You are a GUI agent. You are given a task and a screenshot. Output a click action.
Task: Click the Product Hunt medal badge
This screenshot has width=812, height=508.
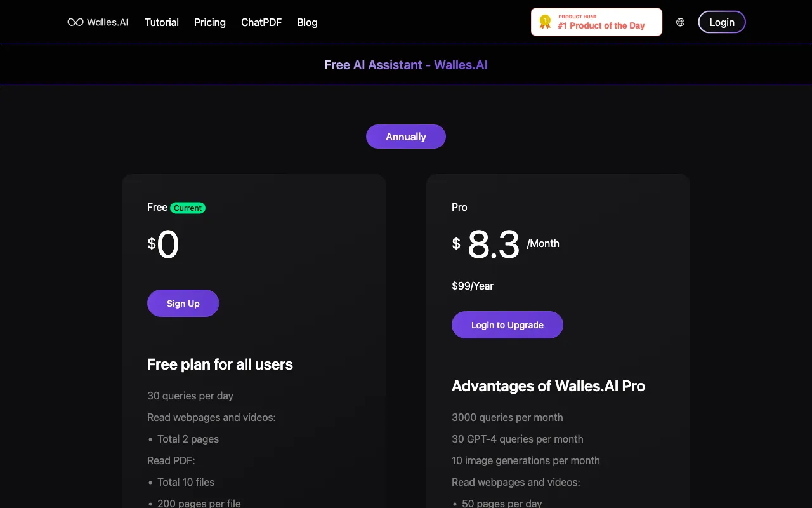click(596, 22)
